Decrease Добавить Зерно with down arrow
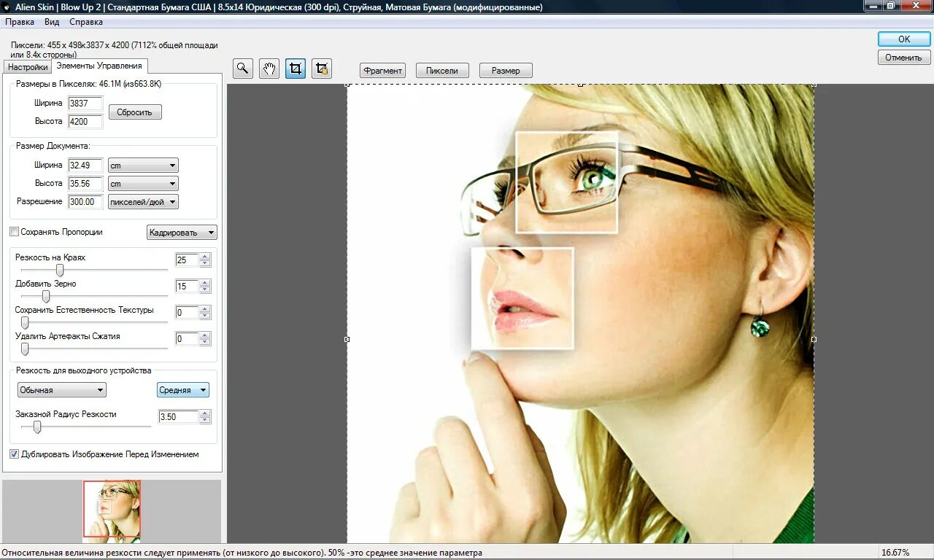934x560 pixels. (x=205, y=290)
